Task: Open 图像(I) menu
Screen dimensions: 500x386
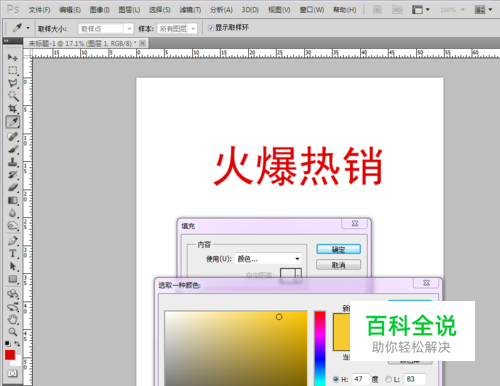Action: click(x=100, y=10)
